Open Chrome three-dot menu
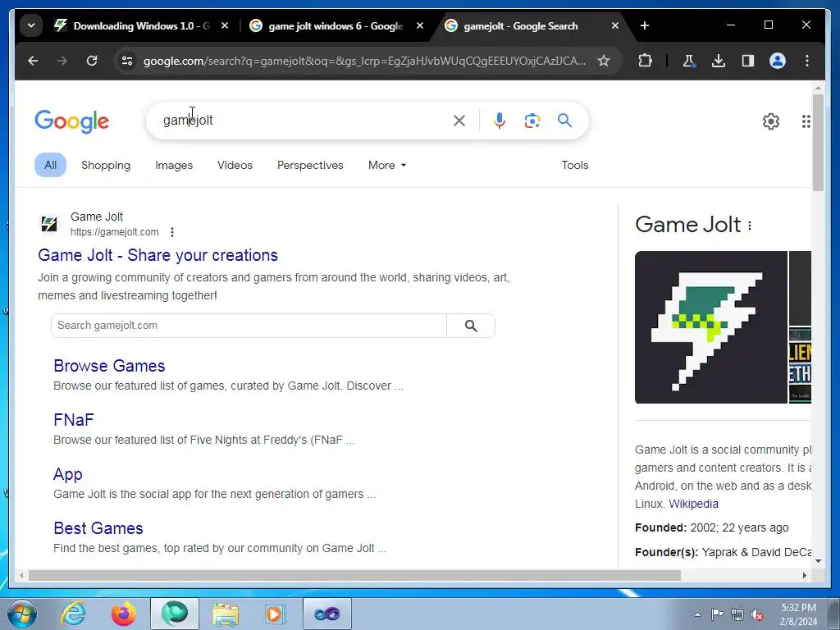Screen dimensions: 840x630 click(807, 61)
